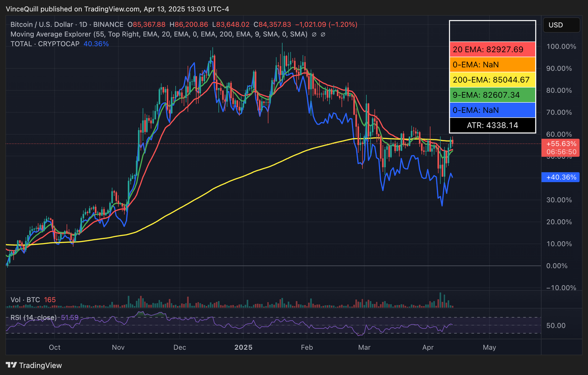This screenshot has height=375, width=588.
Task: Open the BINANCE exchange selector
Action: pos(108,25)
